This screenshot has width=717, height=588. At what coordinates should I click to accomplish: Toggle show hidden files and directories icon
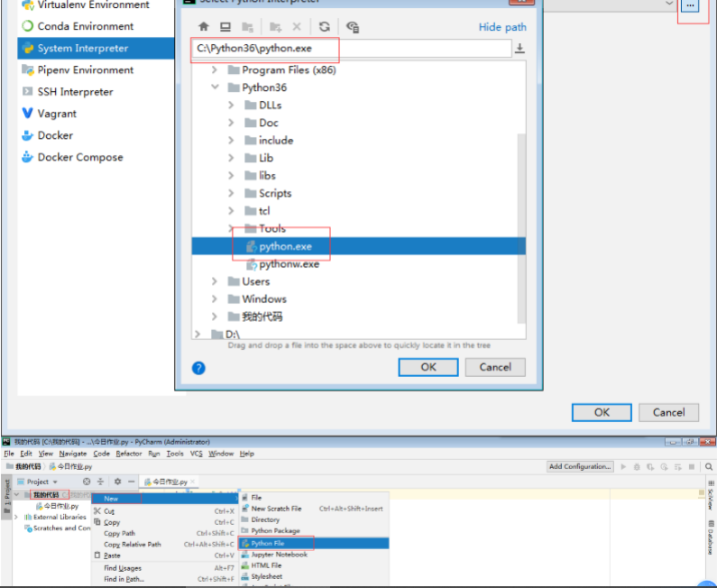[353, 27]
